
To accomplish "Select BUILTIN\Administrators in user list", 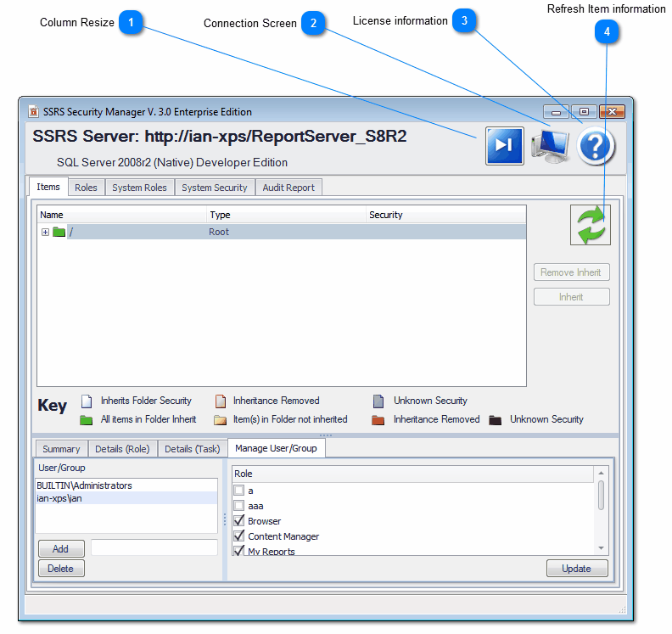I will (126, 485).
